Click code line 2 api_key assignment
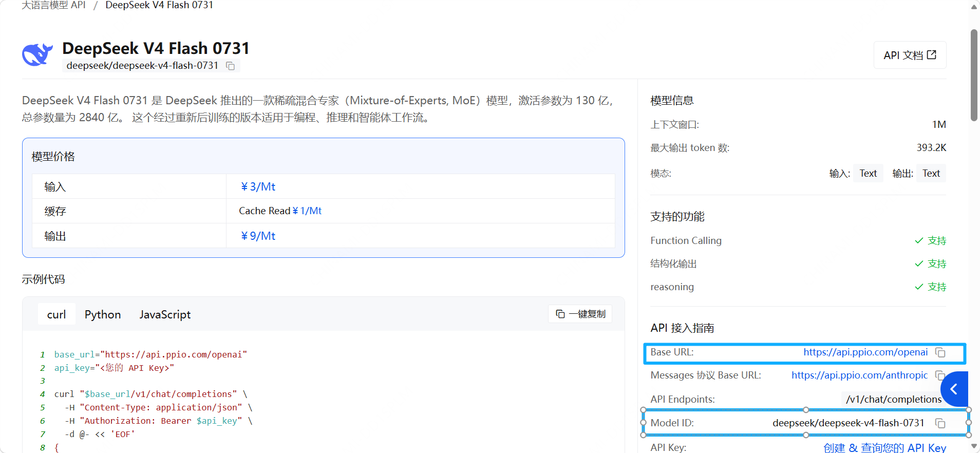The height and width of the screenshot is (453, 980). 114,368
